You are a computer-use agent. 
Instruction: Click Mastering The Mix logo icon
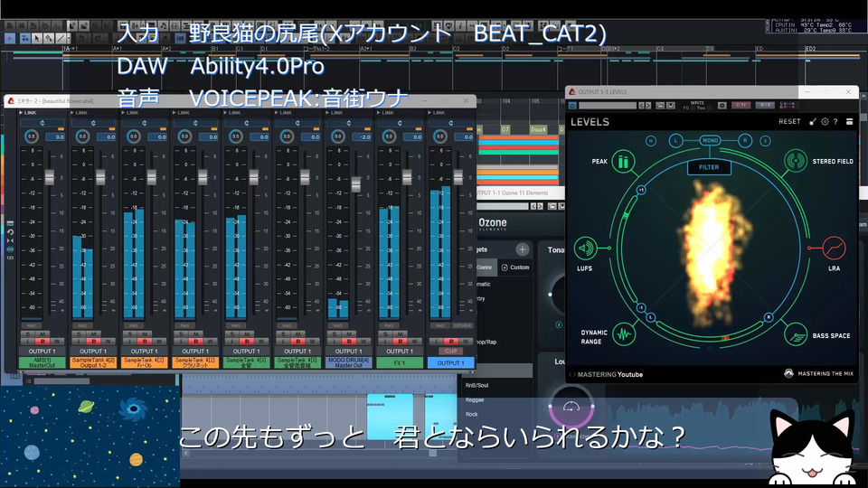coord(788,373)
